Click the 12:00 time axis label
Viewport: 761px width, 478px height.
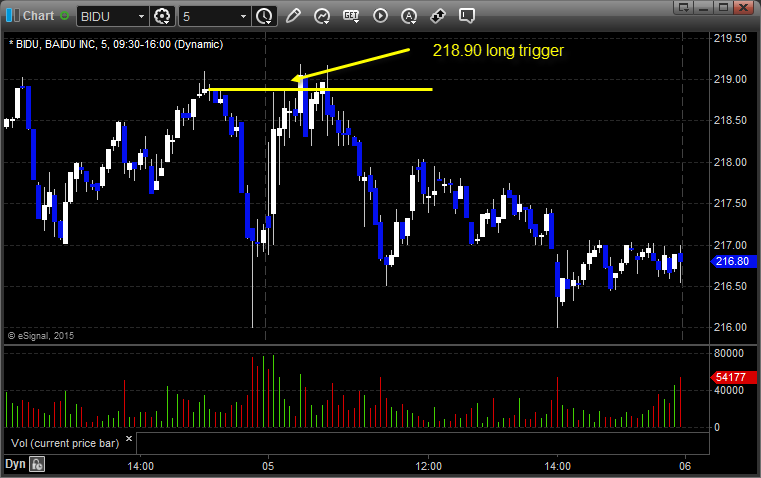(429, 466)
